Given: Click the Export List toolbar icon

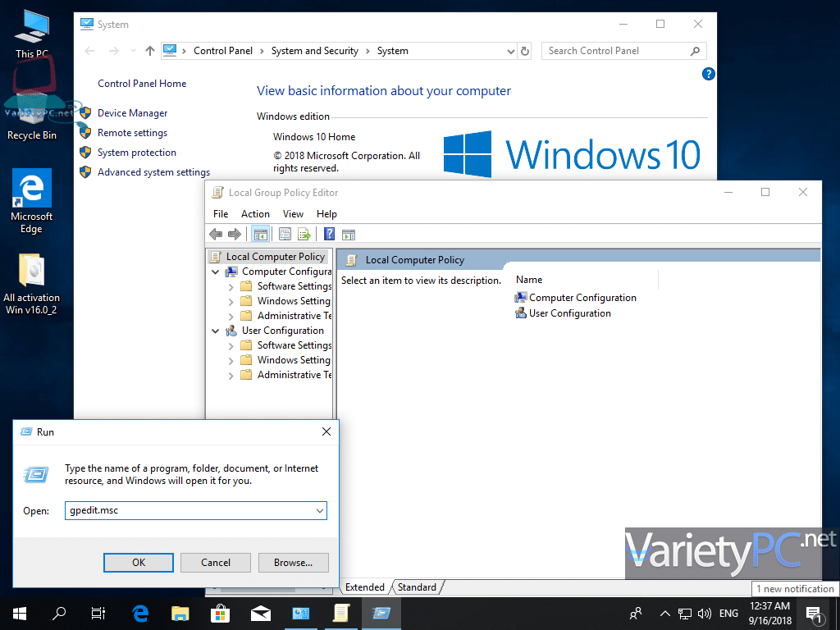Looking at the screenshot, I should pyautogui.click(x=304, y=234).
